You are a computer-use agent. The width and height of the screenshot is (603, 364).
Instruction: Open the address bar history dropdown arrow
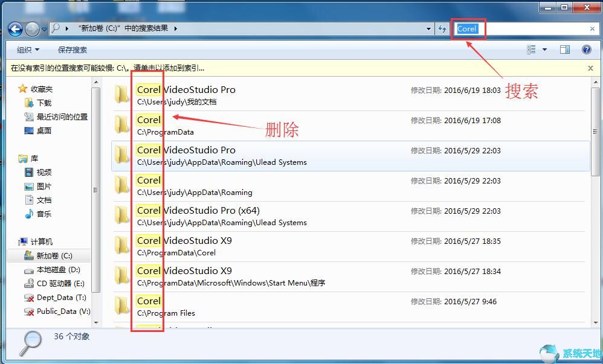(x=429, y=29)
